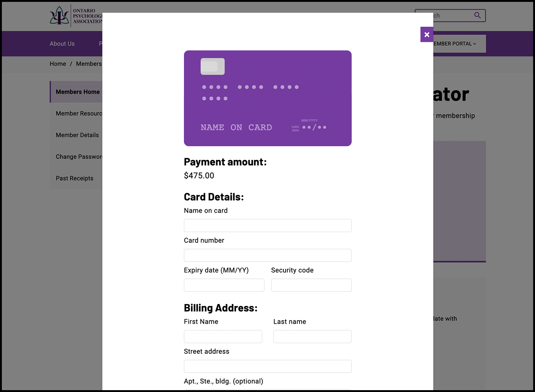Select the About Us menu item
535x392 pixels.
tap(62, 43)
